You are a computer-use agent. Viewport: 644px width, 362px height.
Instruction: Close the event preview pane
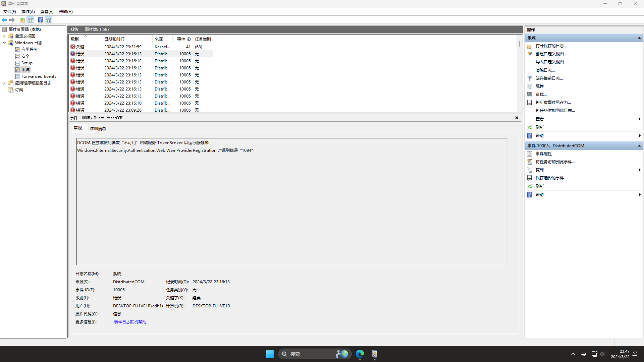[x=517, y=118]
